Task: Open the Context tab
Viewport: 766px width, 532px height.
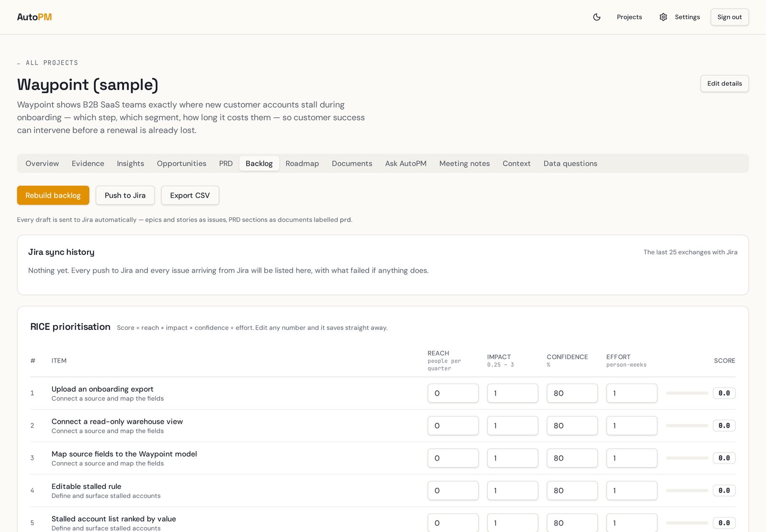Action: [517, 163]
